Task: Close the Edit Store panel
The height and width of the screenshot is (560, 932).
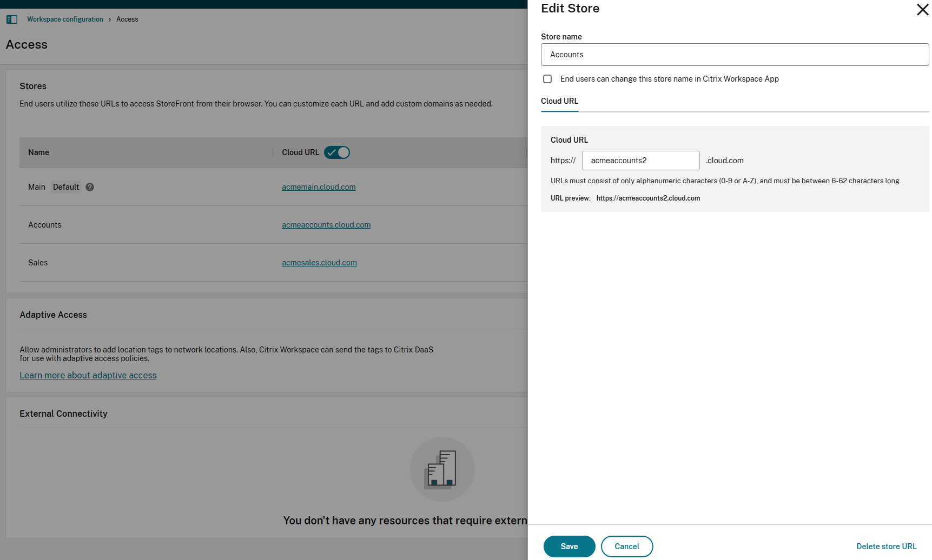Action: pos(922,10)
